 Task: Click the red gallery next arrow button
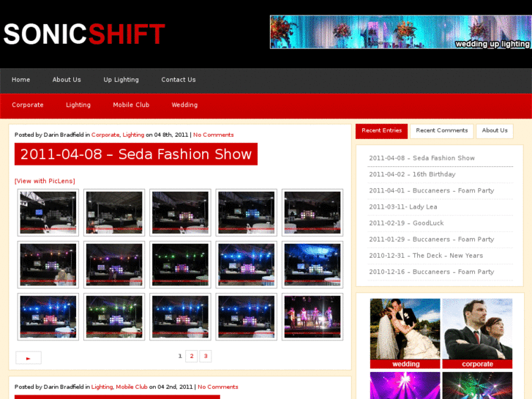pyautogui.click(x=29, y=358)
